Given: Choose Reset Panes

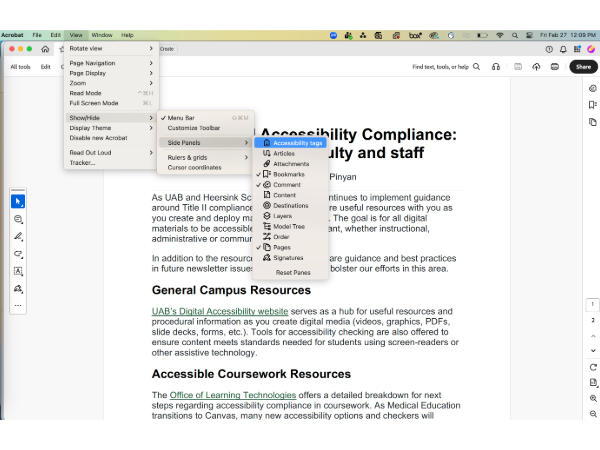Looking at the screenshot, I should coord(293,272).
